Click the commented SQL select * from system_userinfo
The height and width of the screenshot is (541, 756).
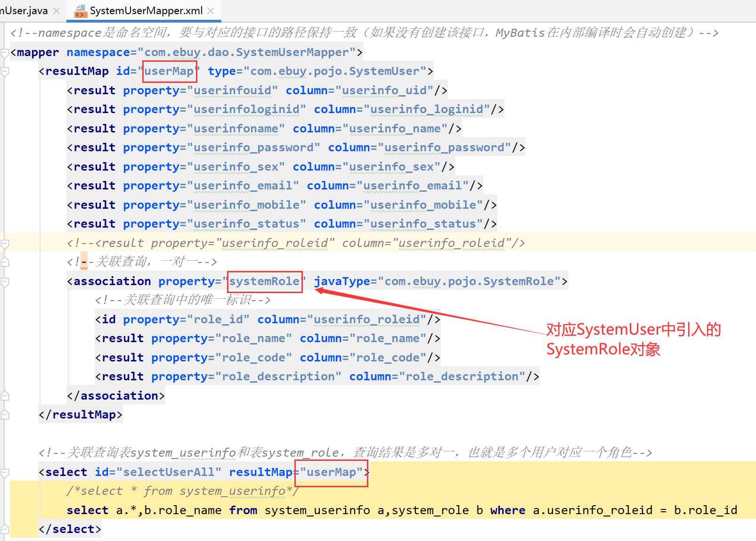coord(183,491)
